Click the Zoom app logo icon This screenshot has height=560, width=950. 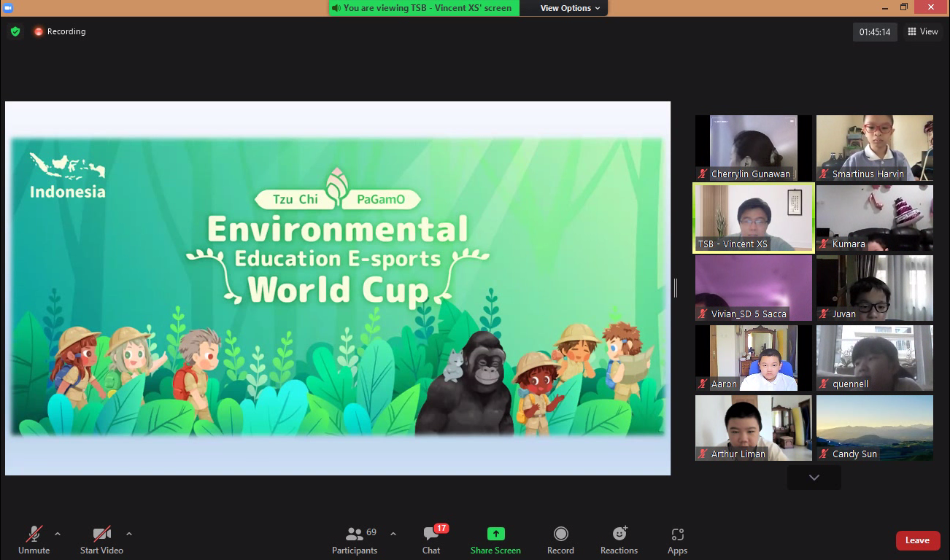(7, 7)
